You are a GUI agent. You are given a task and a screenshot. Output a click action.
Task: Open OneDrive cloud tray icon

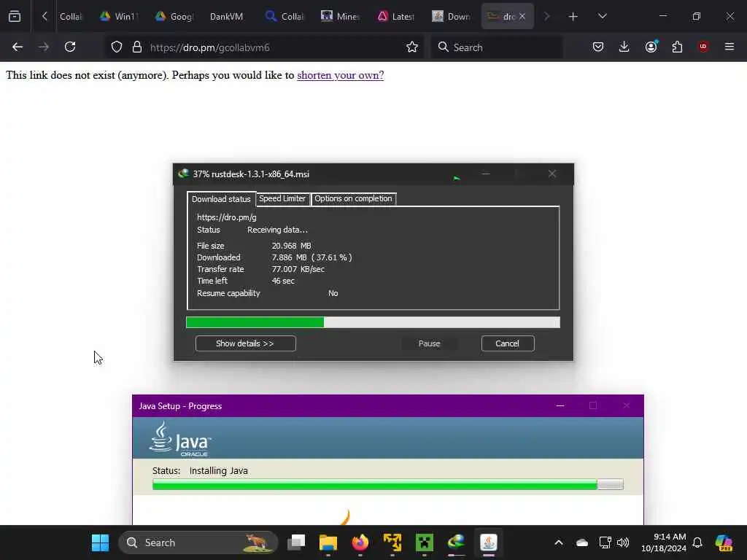pyautogui.click(x=582, y=542)
